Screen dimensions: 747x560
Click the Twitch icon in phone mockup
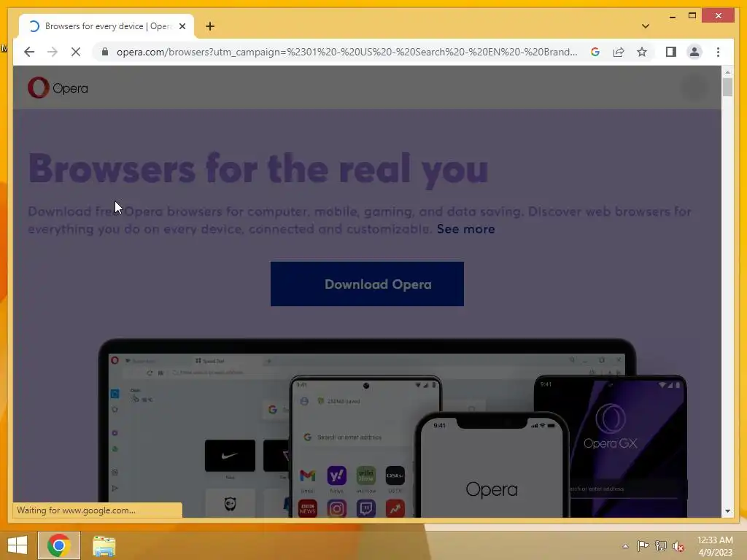366,508
